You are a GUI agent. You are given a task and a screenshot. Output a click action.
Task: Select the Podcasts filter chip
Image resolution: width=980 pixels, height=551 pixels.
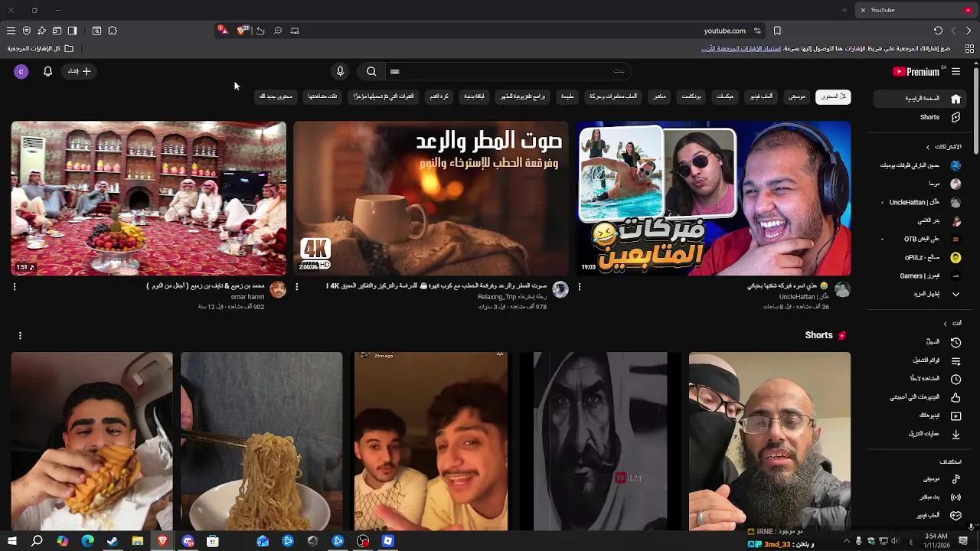point(691,97)
